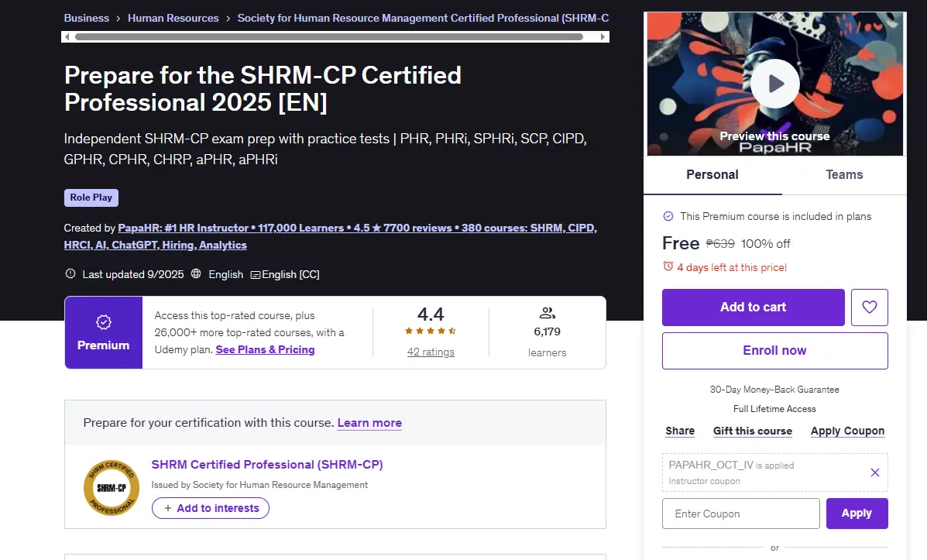Apply the entered coupon with Apply button
The height and width of the screenshot is (560, 927).
click(x=857, y=514)
